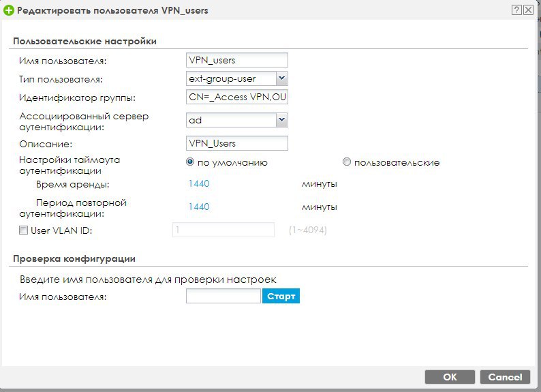Image resolution: width=541 pixels, height=392 pixels.
Task: Open help with the question mark icon
Action: click(x=516, y=10)
